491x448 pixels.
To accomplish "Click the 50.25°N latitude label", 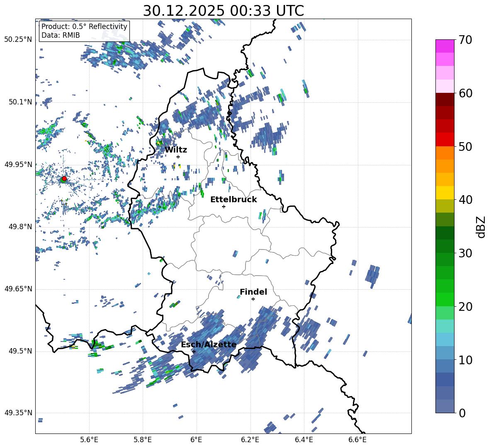I will click(x=18, y=40).
